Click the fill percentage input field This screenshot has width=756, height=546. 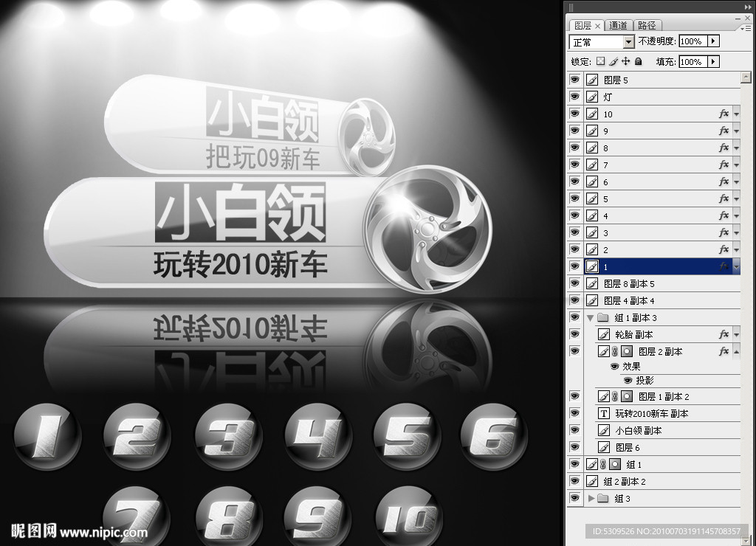point(692,62)
